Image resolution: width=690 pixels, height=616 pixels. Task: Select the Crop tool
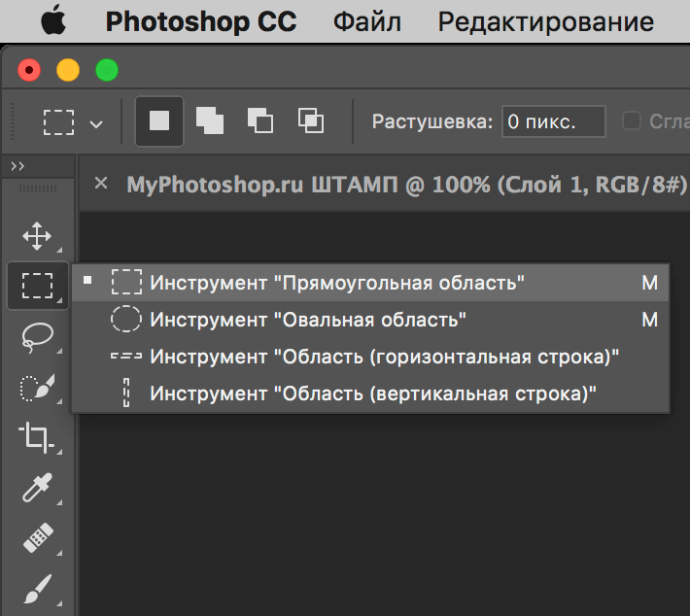(x=36, y=437)
